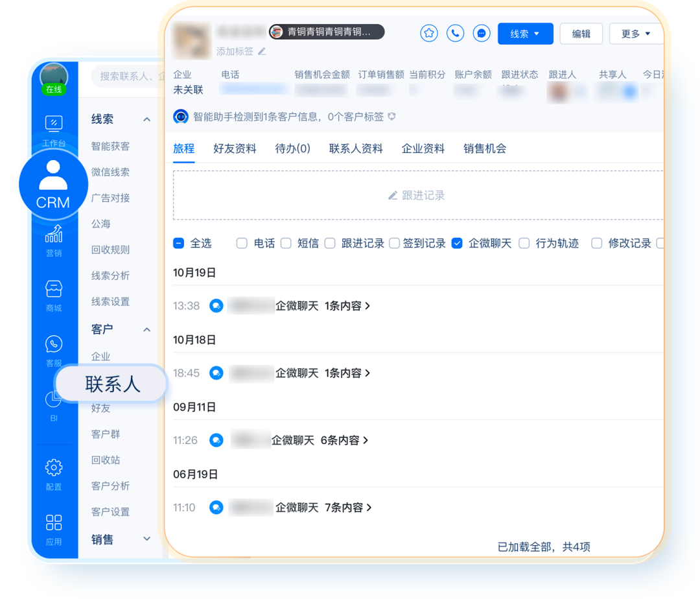Open 智能获客 in the sidebar

110,146
